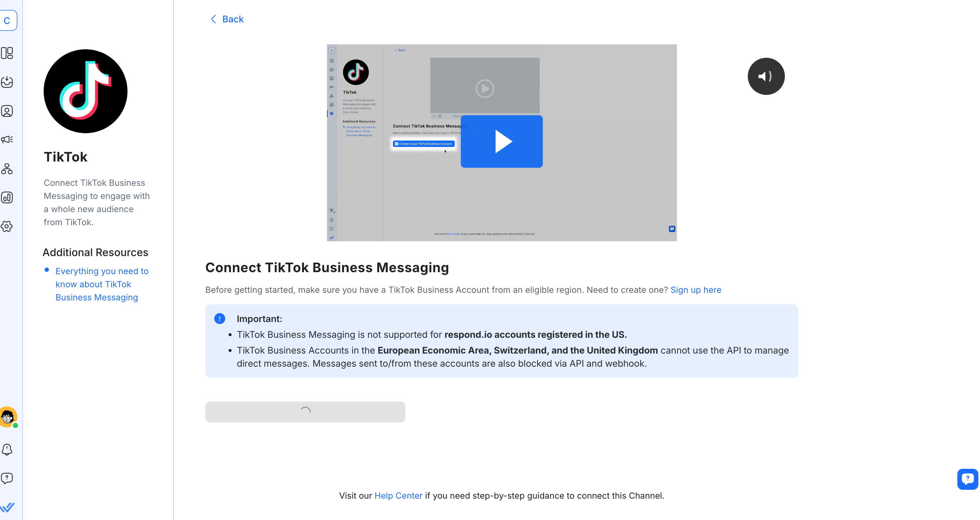
Task: Open the Help Center link at the bottom
Action: pos(398,495)
